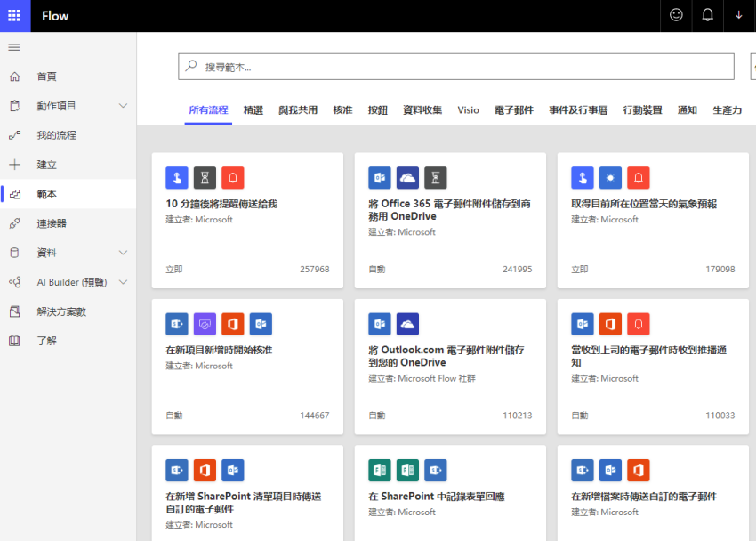Switch to the 精選 tab
Image resolution: width=756 pixels, height=541 pixels.
(x=253, y=110)
